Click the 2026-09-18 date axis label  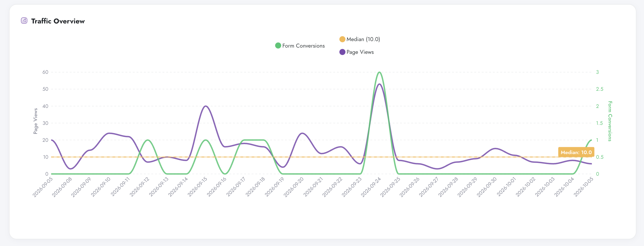pyautogui.click(x=255, y=187)
